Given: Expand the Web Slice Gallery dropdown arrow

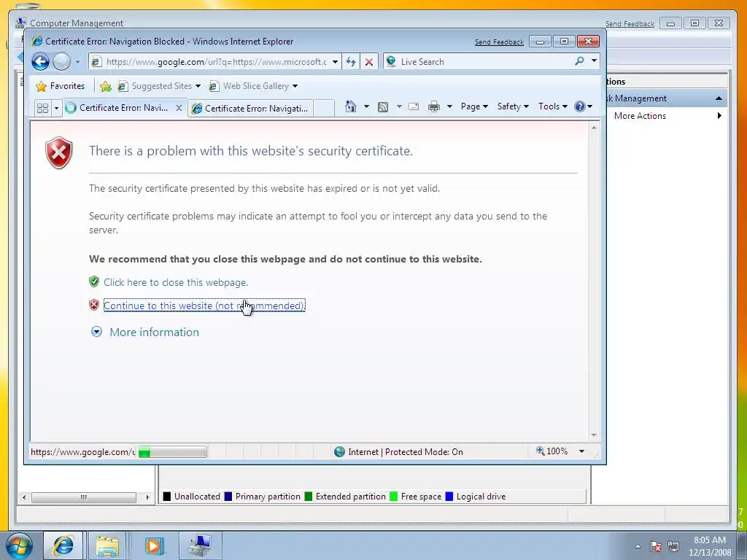Looking at the screenshot, I should tap(295, 86).
